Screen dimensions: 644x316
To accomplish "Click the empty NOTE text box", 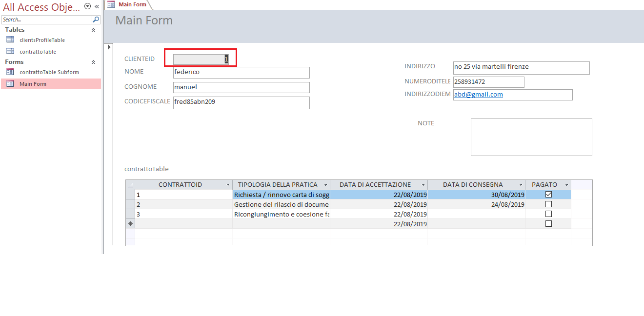I will tap(531, 137).
